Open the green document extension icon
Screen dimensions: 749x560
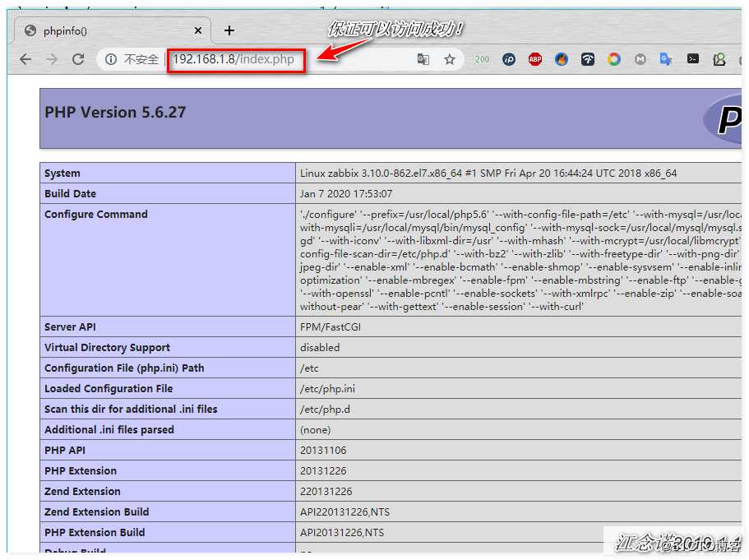point(719,59)
